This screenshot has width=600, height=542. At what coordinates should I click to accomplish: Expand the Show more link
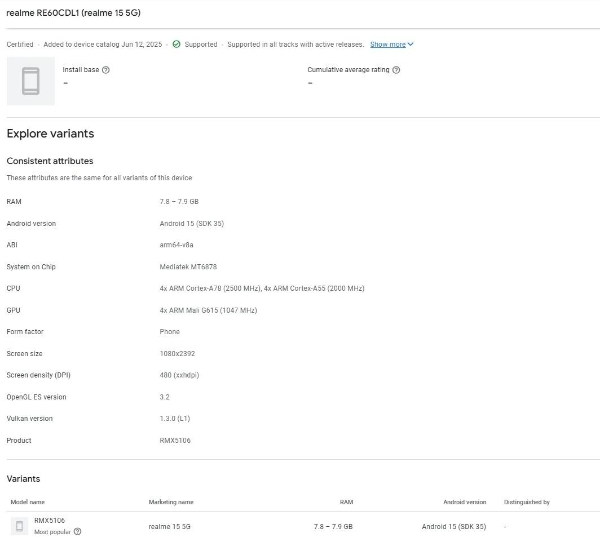coord(388,44)
